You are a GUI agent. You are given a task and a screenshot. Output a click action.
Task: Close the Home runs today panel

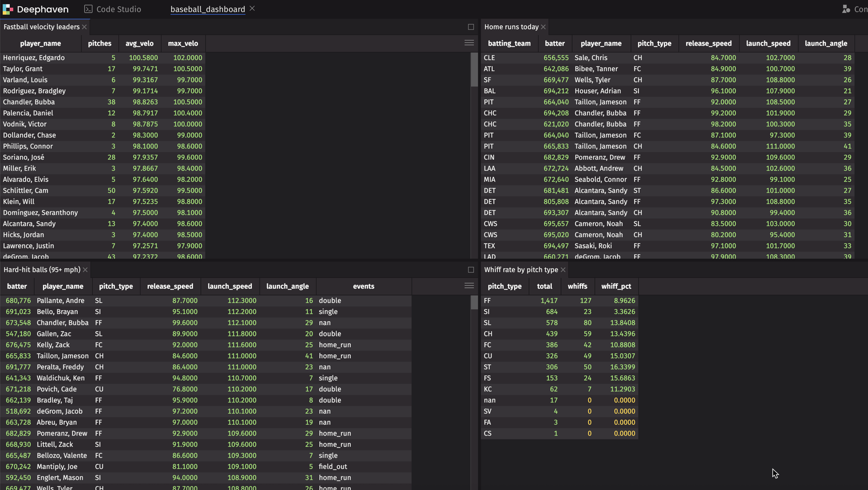[x=543, y=27]
